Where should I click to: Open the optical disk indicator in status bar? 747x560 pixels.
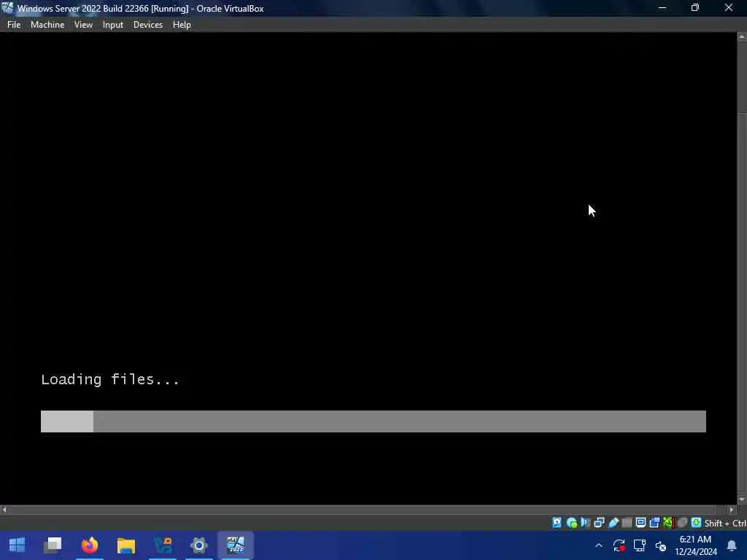point(572,523)
